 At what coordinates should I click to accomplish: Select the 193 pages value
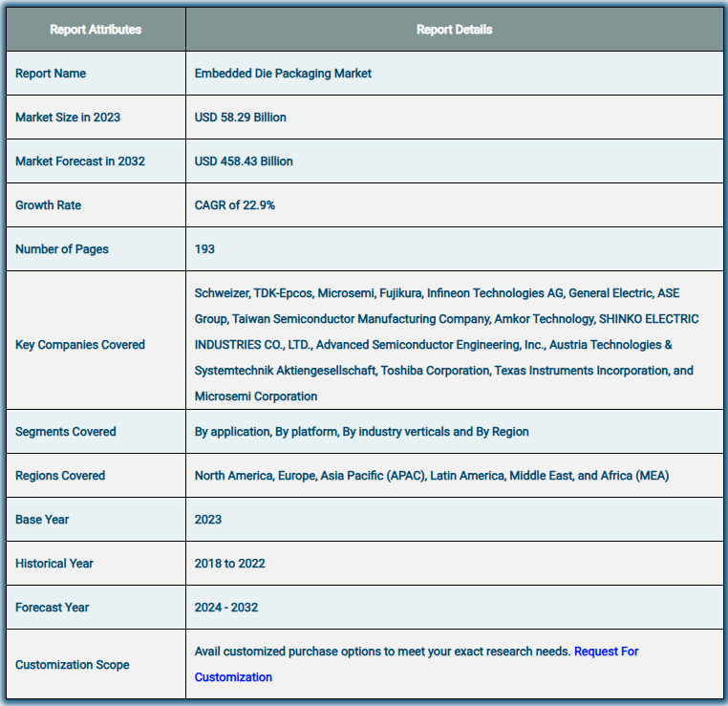coord(204,249)
